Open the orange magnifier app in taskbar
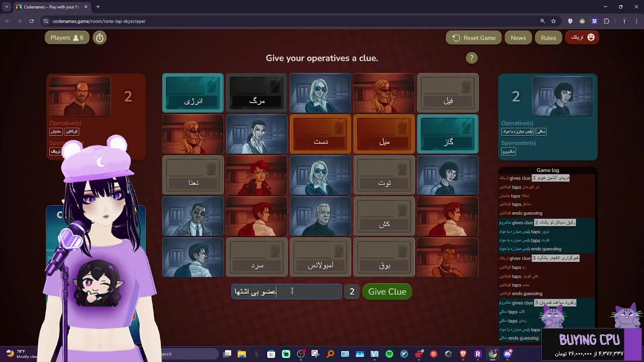 [x=331, y=354]
